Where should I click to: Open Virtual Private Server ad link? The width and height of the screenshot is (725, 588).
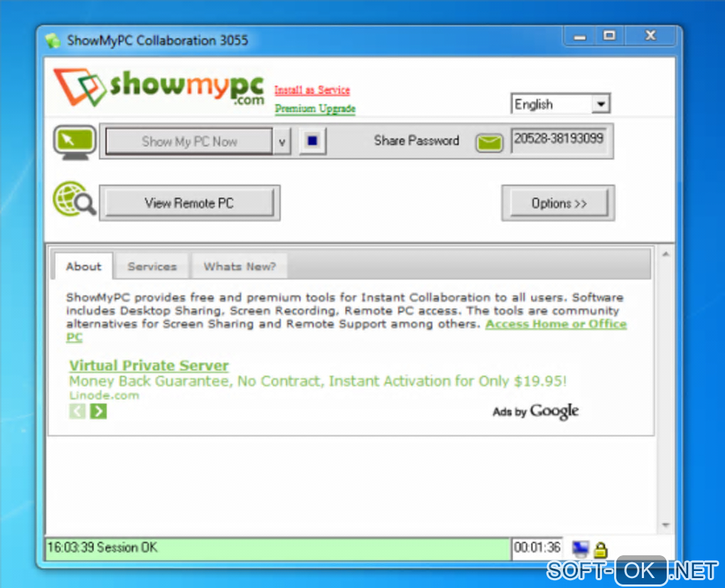(x=149, y=365)
